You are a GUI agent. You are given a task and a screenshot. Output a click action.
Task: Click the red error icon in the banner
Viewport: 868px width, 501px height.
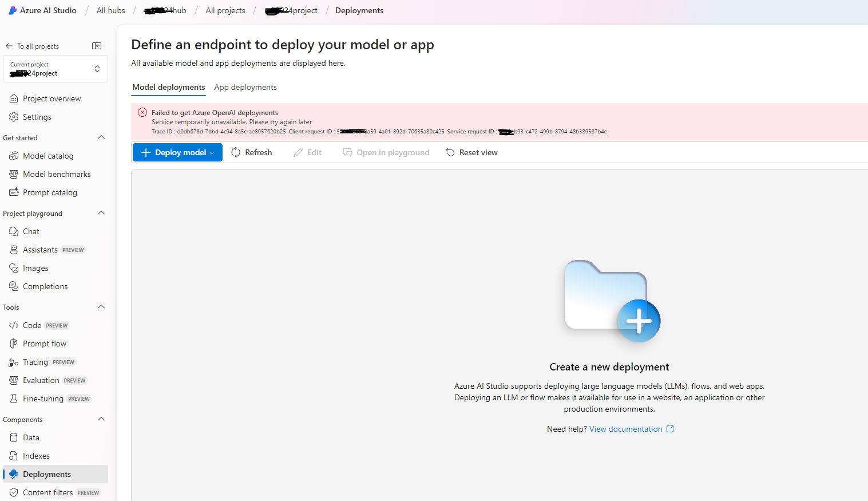coord(142,112)
